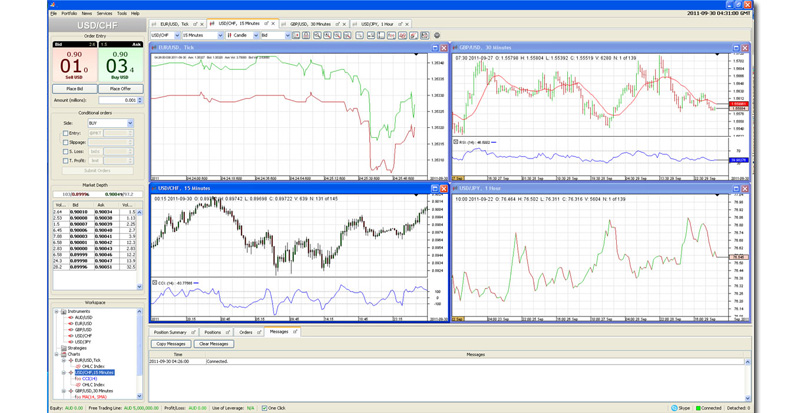
Task: Click the Place Offer button
Action: [120, 89]
